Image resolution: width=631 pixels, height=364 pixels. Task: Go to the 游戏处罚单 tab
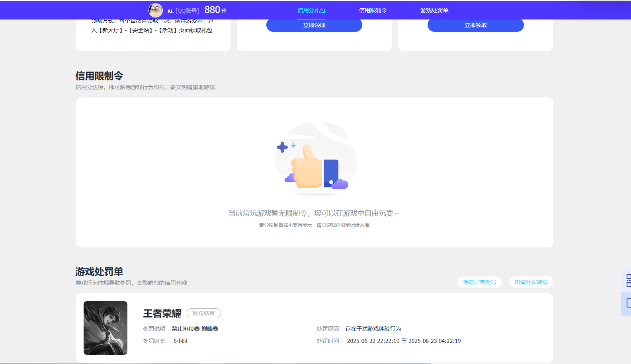pos(434,10)
